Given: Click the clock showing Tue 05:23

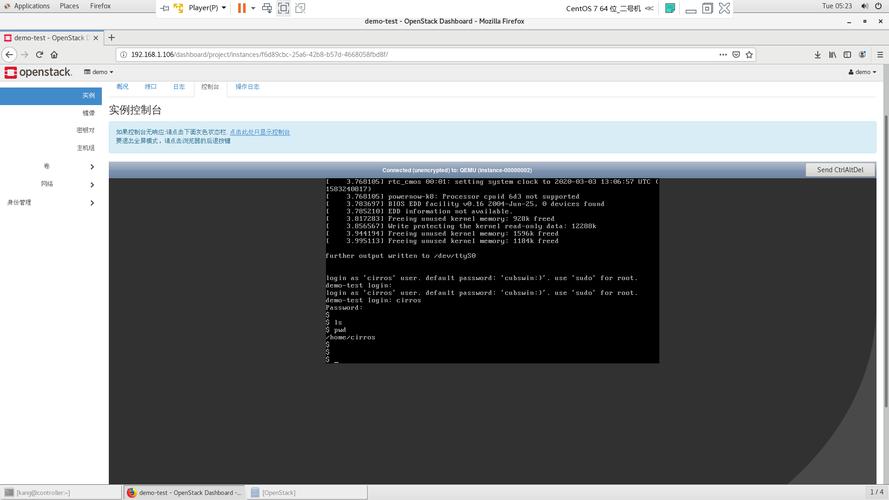Looking at the screenshot, I should [x=837, y=6].
